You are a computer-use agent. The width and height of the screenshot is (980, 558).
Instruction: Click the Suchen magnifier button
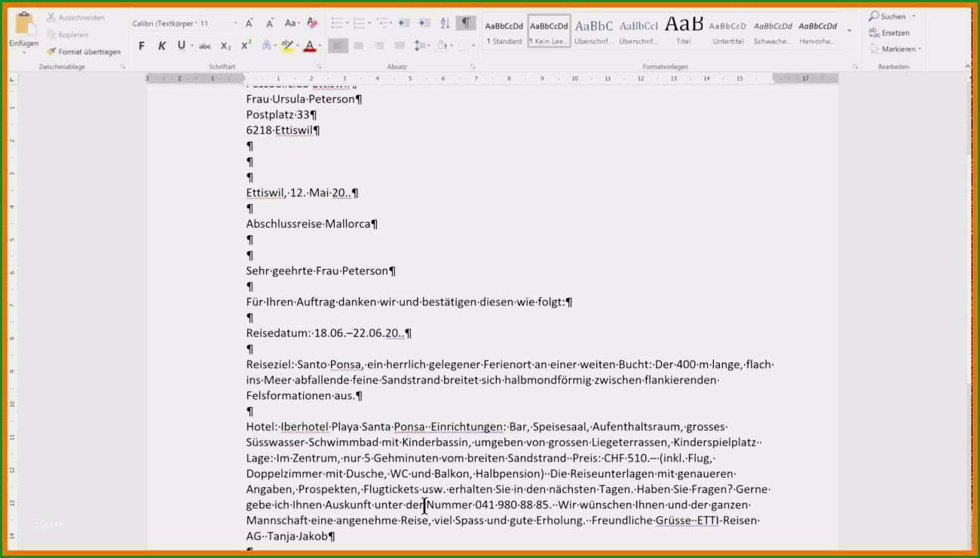[x=887, y=16]
